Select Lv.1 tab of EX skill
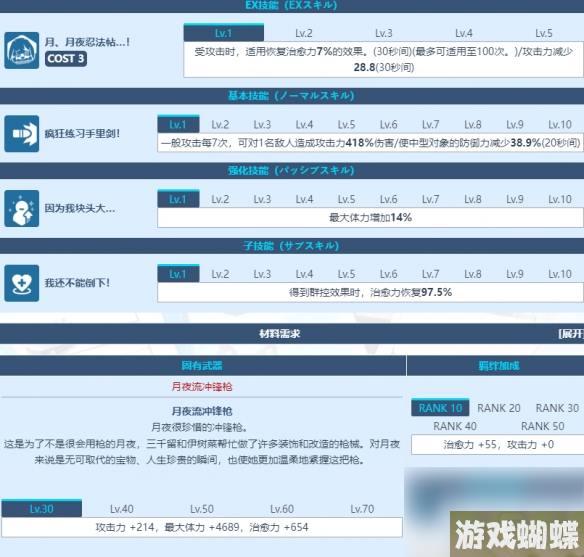Viewport: 584px width, 557px height. (224, 33)
